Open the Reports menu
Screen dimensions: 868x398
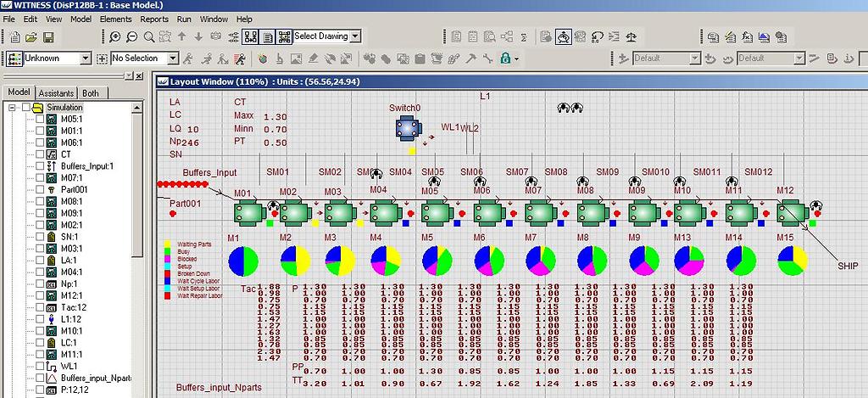tap(154, 19)
